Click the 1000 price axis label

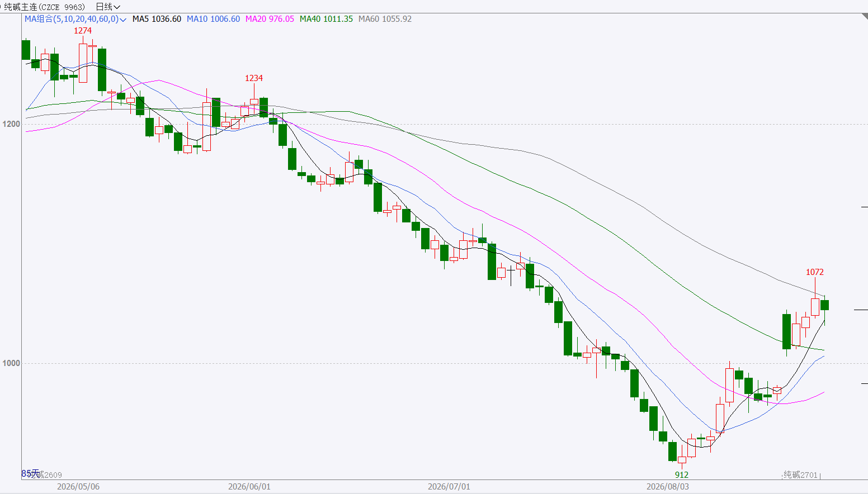(11, 363)
